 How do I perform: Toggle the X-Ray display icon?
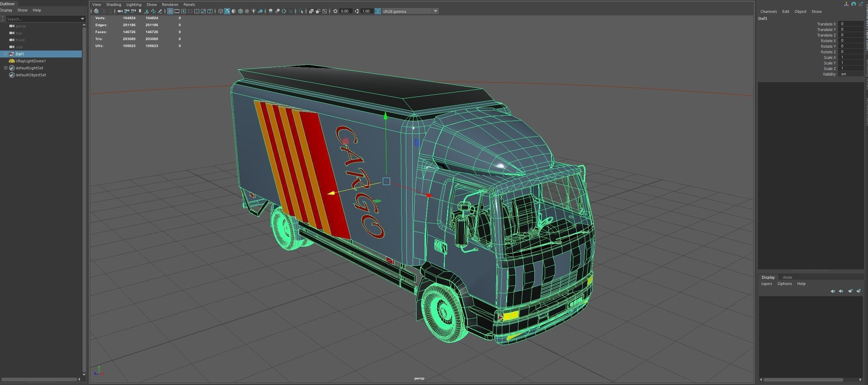coord(311,11)
